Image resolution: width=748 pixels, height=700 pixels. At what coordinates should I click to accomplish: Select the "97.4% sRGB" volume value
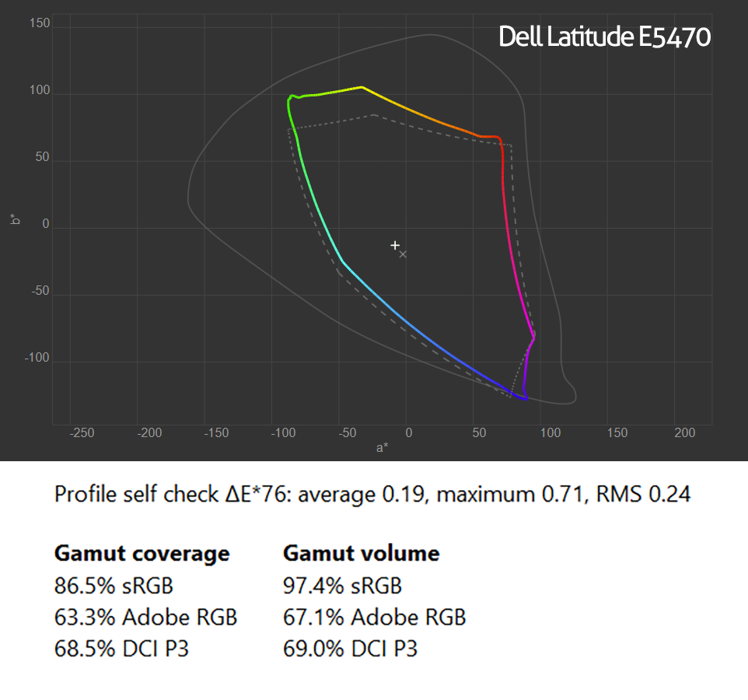(343, 586)
